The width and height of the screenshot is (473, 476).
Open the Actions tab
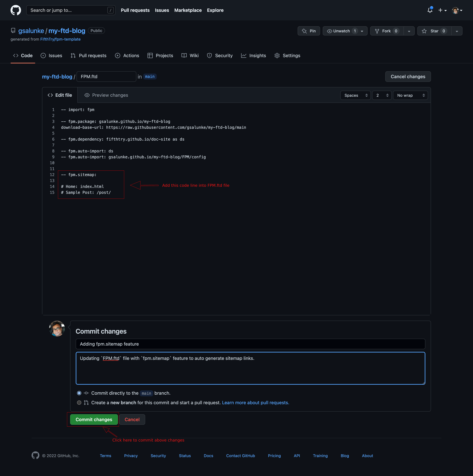click(127, 56)
